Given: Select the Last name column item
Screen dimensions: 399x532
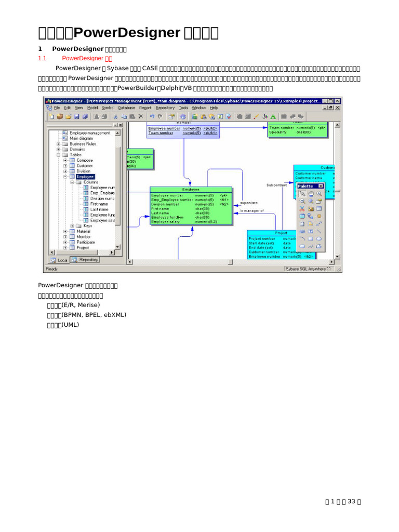Looking at the screenshot, I should point(99,209).
